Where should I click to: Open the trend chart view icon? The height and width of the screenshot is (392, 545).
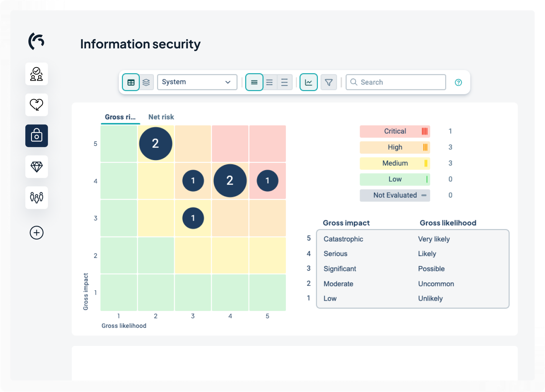(x=309, y=82)
